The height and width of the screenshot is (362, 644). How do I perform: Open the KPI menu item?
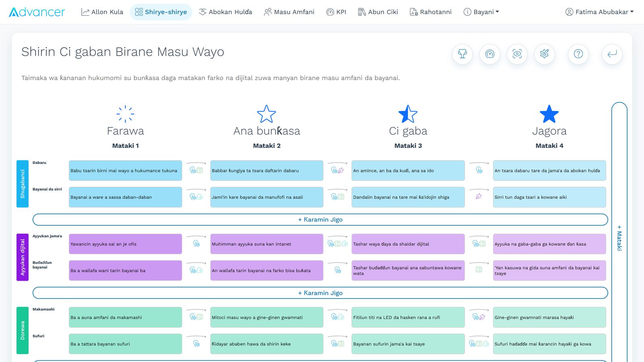336,12
